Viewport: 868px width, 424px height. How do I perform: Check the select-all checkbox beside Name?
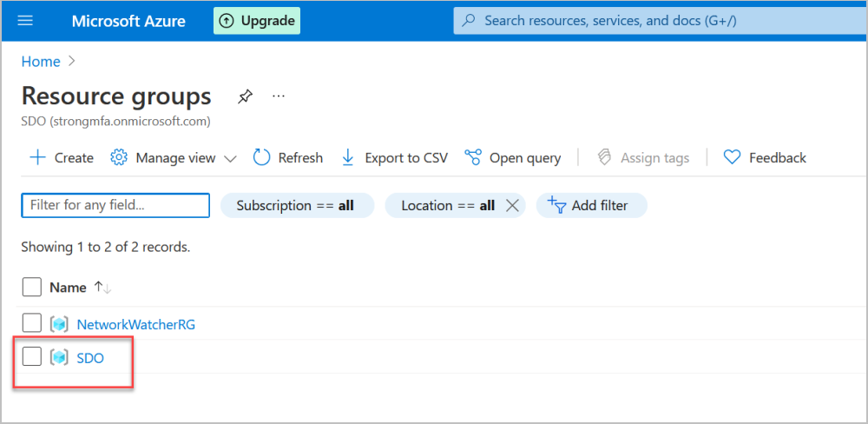31,287
